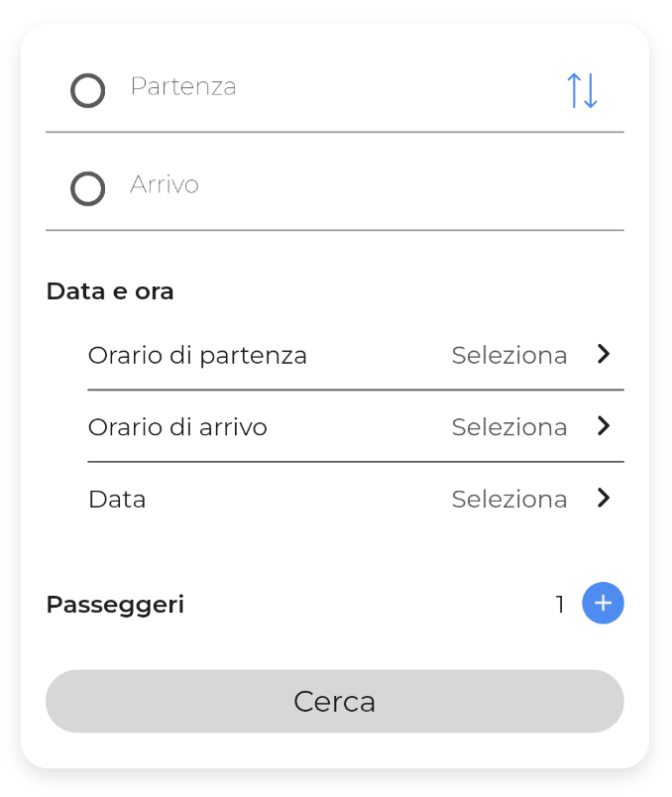Select the Orario di partenza label

click(197, 355)
